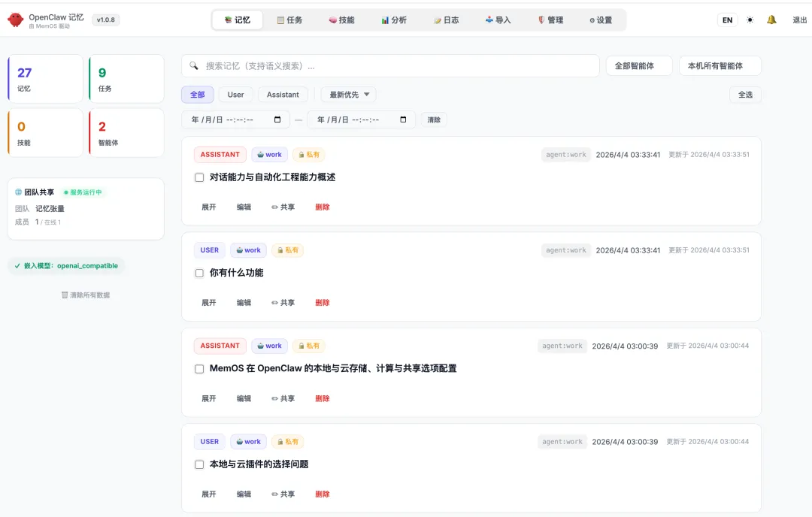Viewport: 812px width, 517px height.
Task: Go to the 导入 tab
Action: pyautogui.click(x=498, y=20)
